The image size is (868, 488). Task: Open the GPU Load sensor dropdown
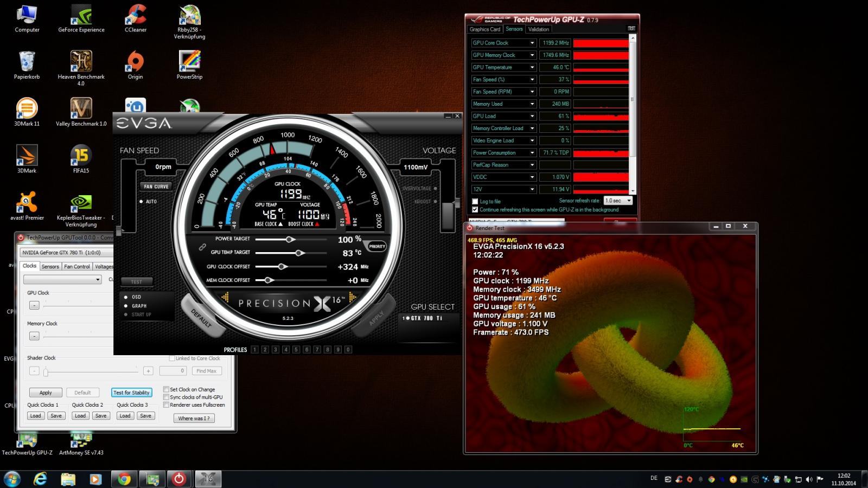532,116
